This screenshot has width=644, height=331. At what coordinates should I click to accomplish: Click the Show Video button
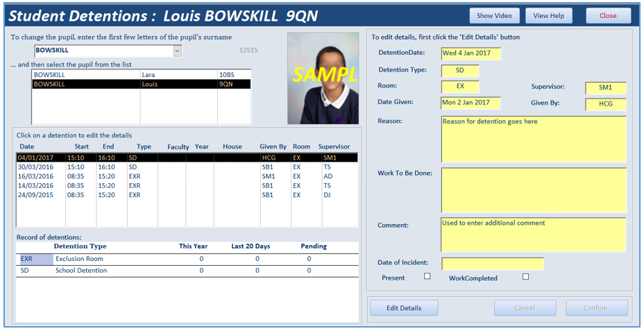click(494, 15)
